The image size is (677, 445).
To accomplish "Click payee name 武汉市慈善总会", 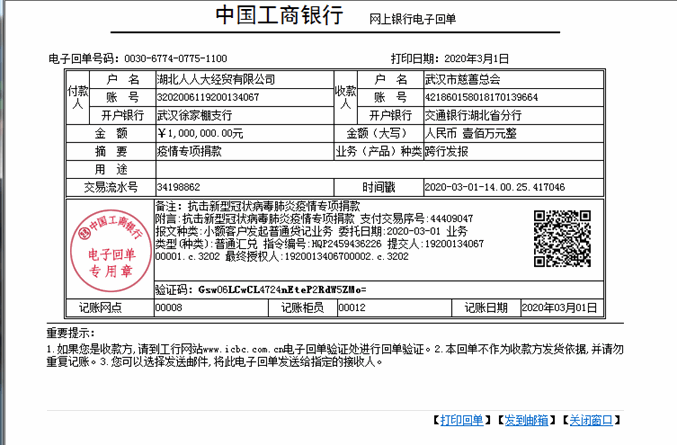I will 463,79.
